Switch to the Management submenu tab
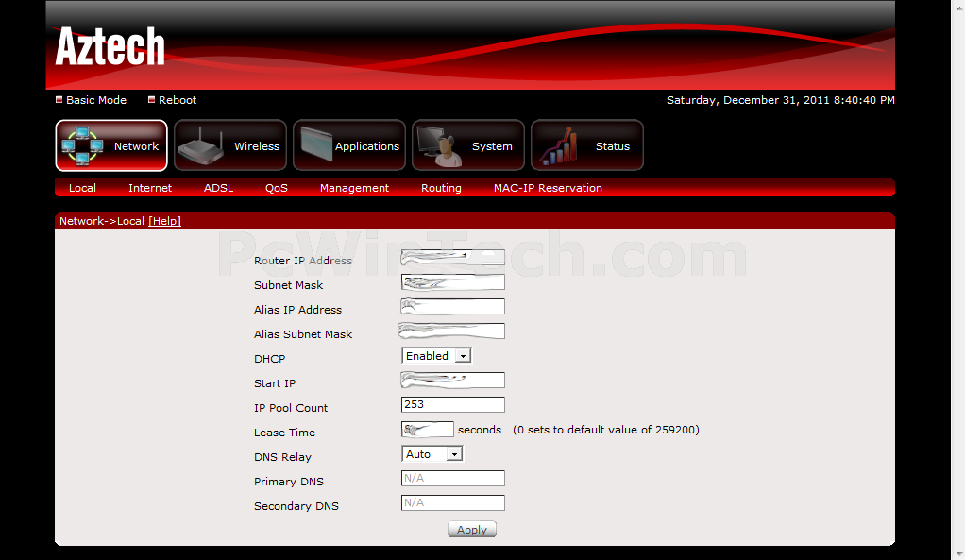The height and width of the screenshot is (560, 965). [x=354, y=188]
